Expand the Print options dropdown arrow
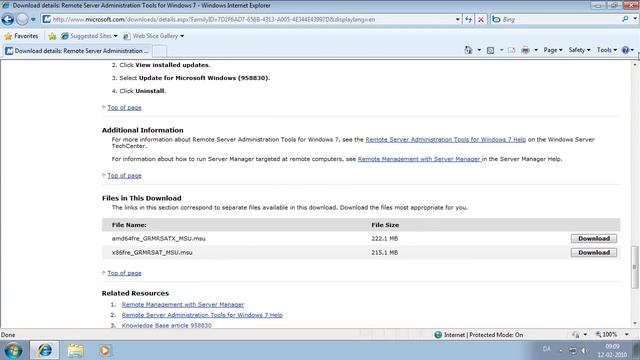640x360 pixels. pos(536,50)
